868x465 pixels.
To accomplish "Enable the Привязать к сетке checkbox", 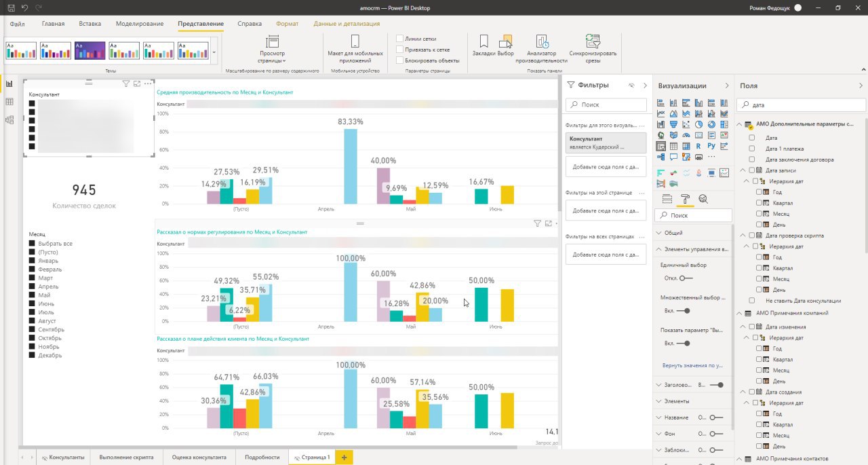I will click(x=400, y=50).
